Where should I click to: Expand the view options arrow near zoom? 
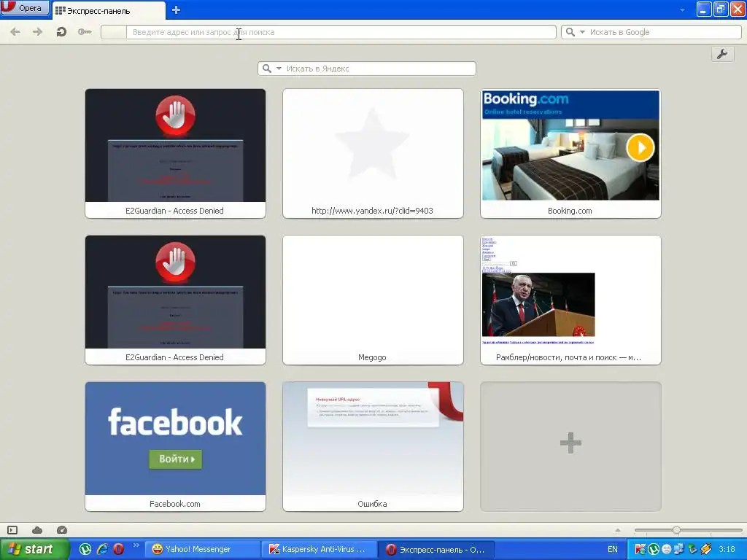tap(618, 530)
